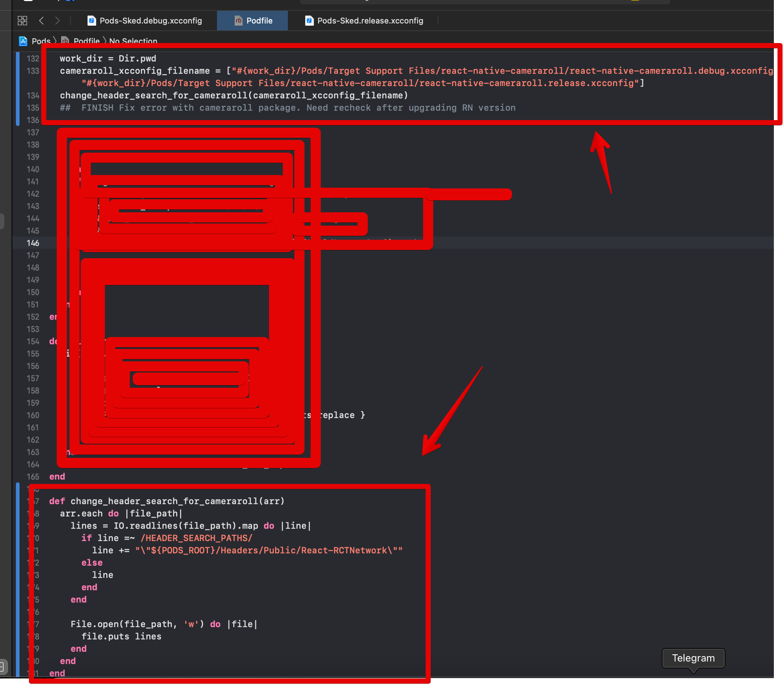Click the file icon on the Pods-Sked.debug.xcconfig tab
Image resolution: width=784 pixels, height=685 pixels.
point(92,21)
